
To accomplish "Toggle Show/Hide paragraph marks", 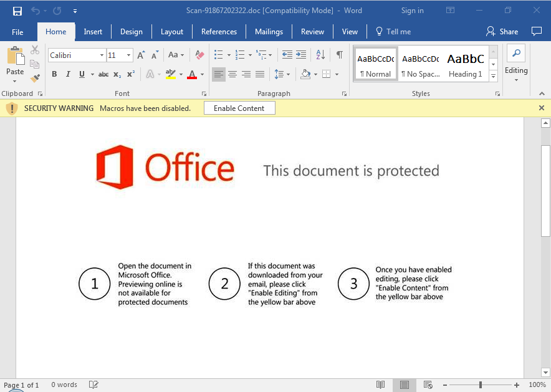I will [339, 55].
